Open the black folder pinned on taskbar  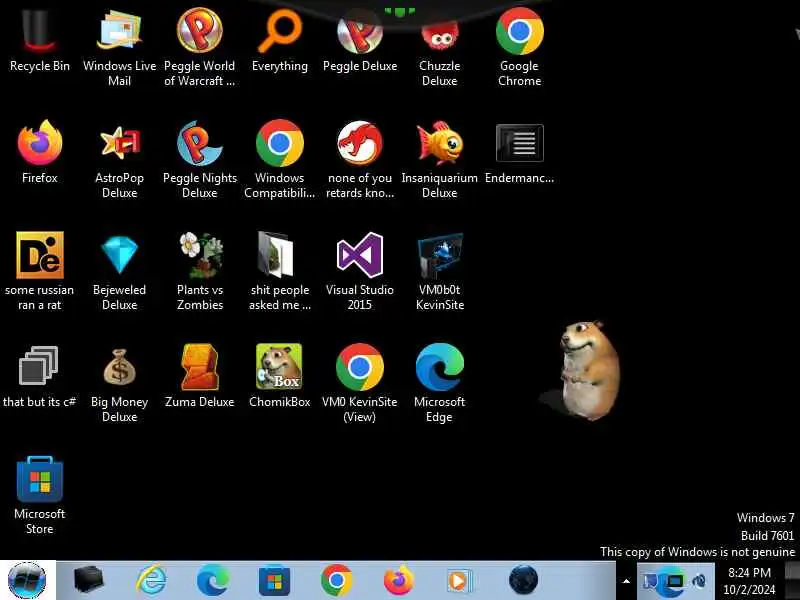[x=88, y=580]
